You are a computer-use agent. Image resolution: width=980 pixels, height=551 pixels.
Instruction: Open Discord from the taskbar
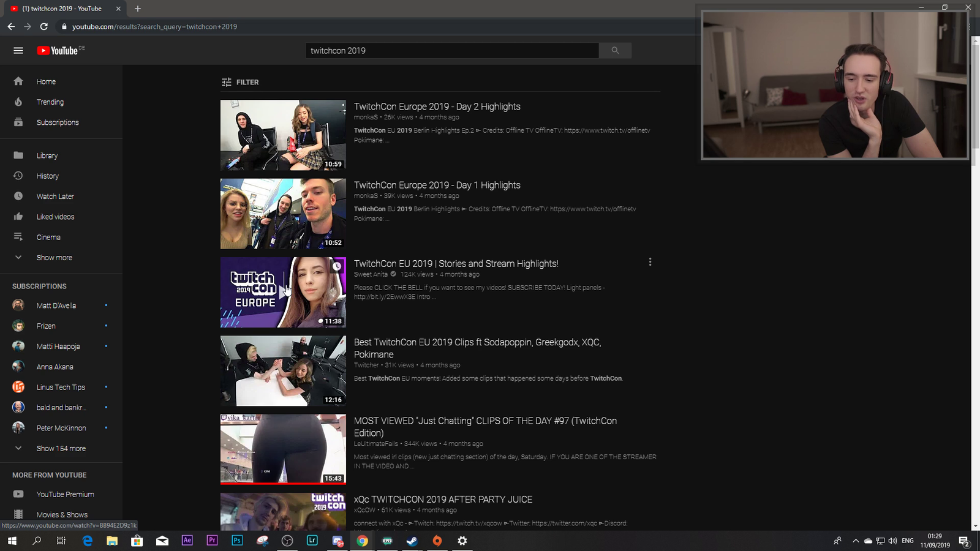point(337,541)
